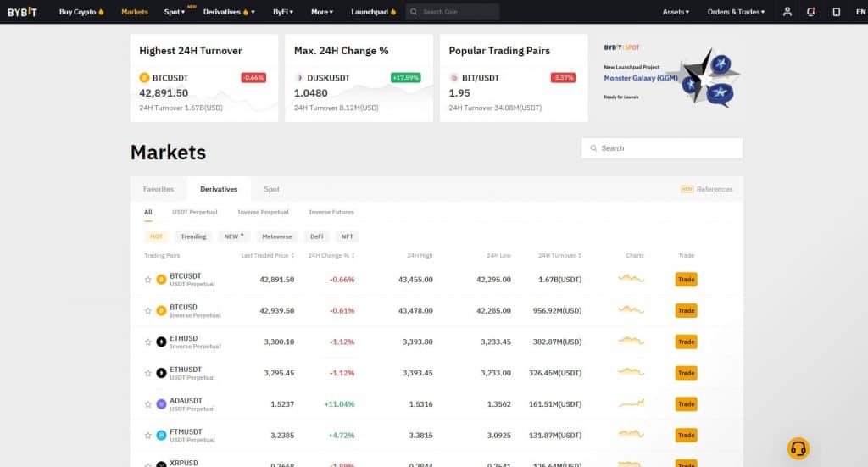View the ETHUSDT row mini chart
The width and height of the screenshot is (868, 467).
(631, 372)
